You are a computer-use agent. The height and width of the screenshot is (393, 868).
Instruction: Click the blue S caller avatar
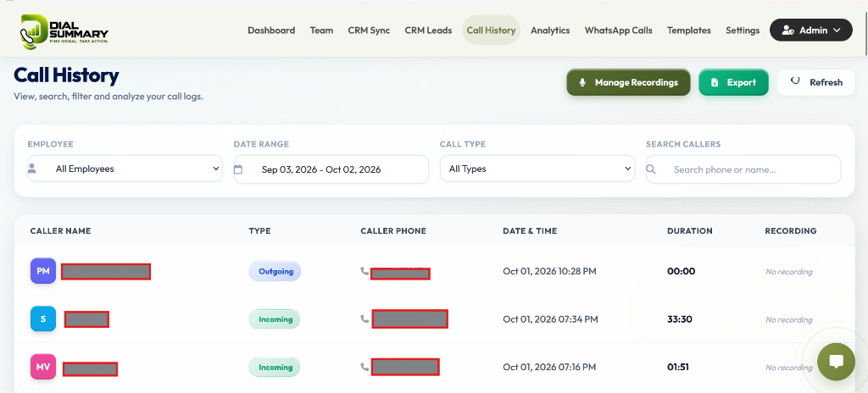43,318
